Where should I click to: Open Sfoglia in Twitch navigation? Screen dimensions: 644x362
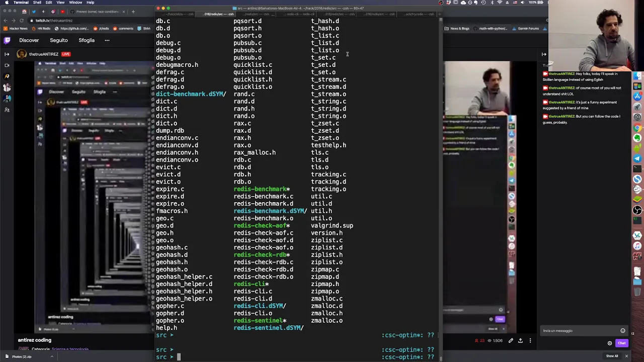87,40
